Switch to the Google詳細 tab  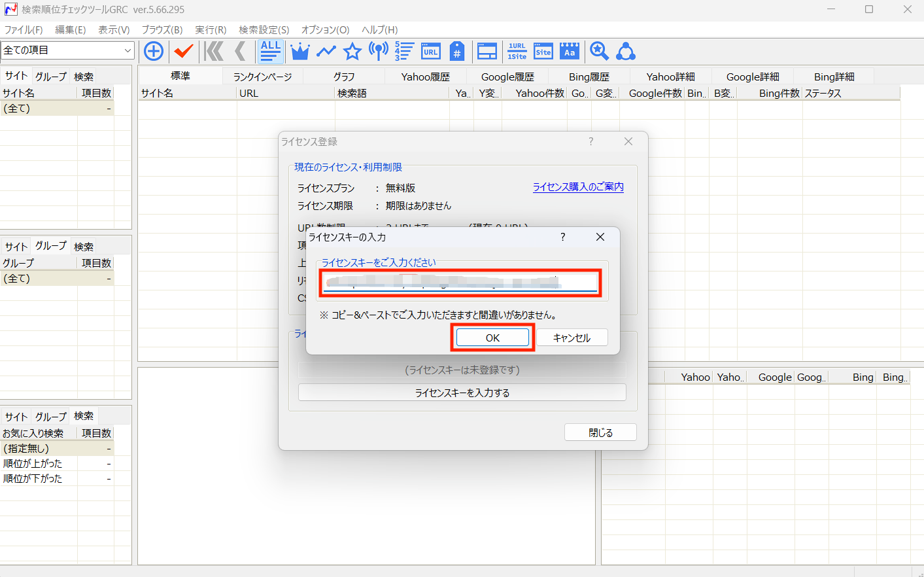(753, 77)
